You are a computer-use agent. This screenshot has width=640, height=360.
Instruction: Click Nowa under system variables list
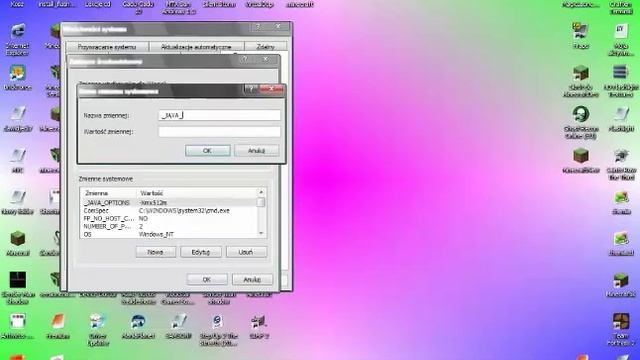(x=156, y=252)
